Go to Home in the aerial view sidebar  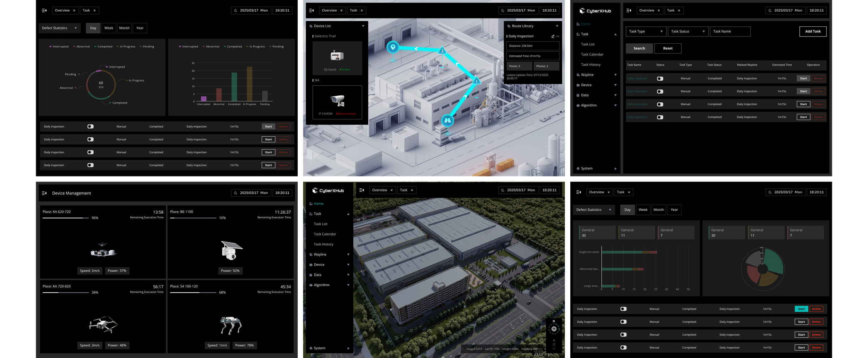tap(319, 204)
